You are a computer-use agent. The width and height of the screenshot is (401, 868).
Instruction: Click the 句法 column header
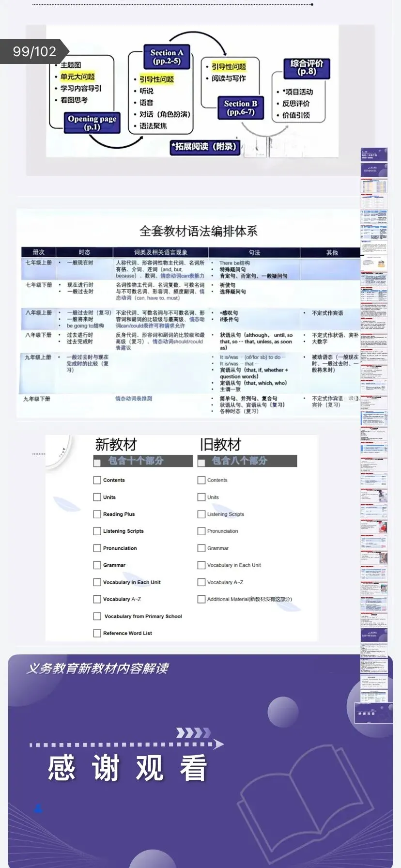[x=254, y=252]
